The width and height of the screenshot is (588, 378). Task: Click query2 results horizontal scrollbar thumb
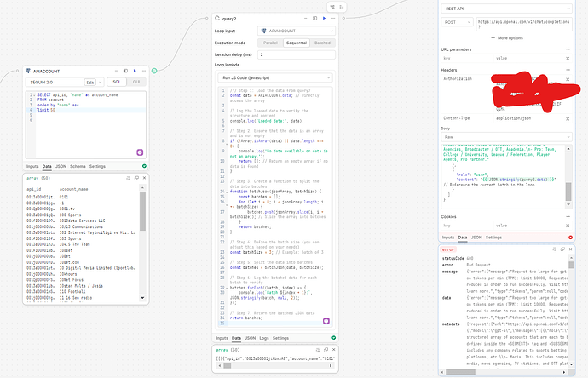(x=228, y=365)
